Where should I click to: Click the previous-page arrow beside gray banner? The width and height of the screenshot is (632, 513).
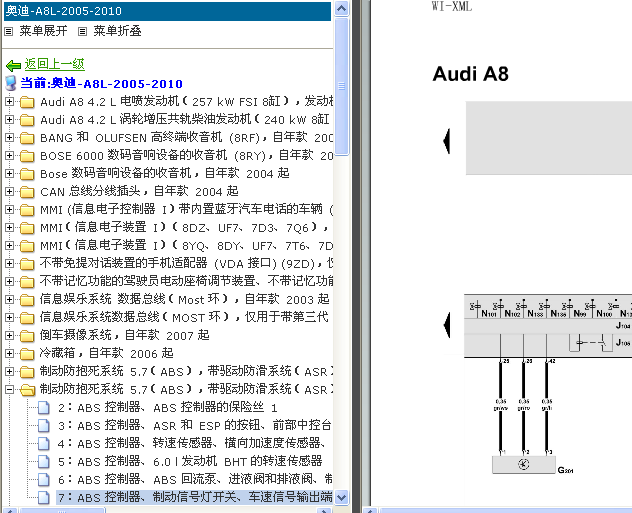point(447,141)
